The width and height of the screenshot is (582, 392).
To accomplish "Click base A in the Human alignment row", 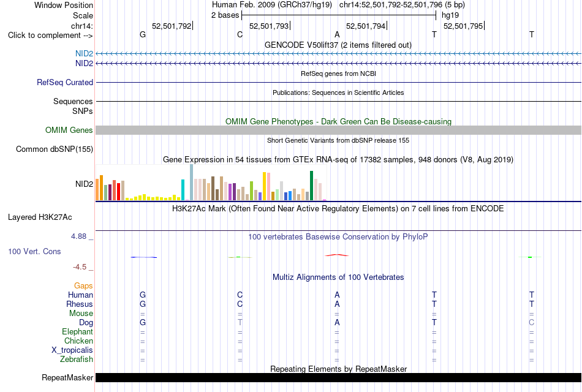I will coord(337,295).
